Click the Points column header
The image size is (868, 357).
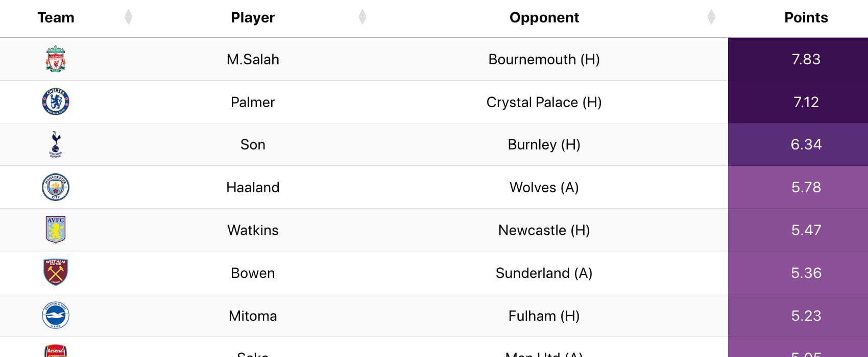[806, 17]
